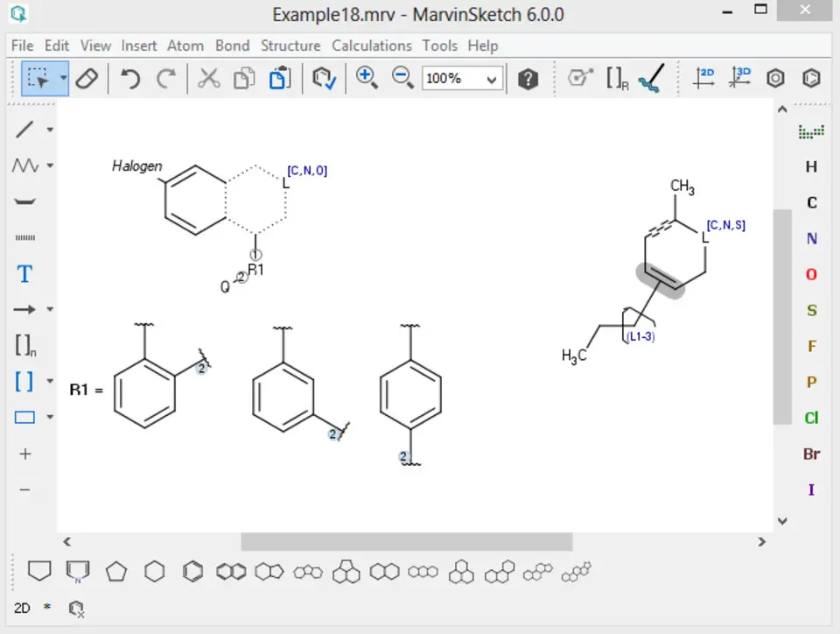Expand the rectangle shape dropdown arrow
The width and height of the screenshot is (840, 634).
point(50,417)
